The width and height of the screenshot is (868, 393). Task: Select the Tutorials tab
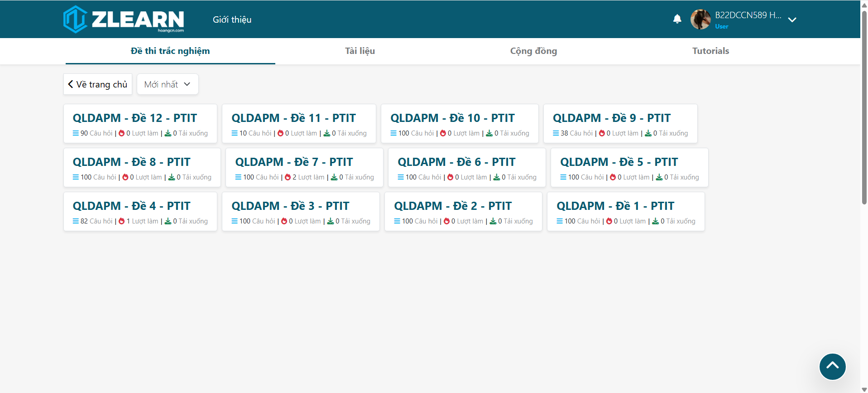pyautogui.click(x=710, y=51)
